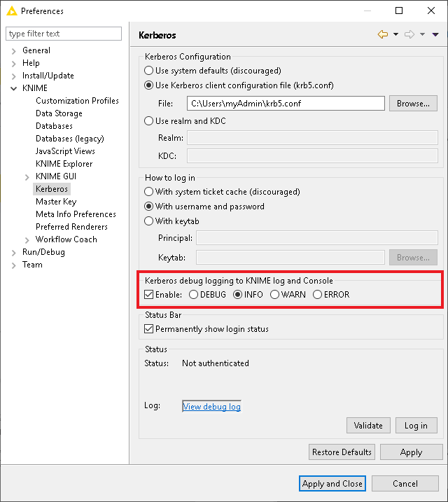Open the preferences view menu triangle
The image size is (448, 502).
click(x=435, y=34)
